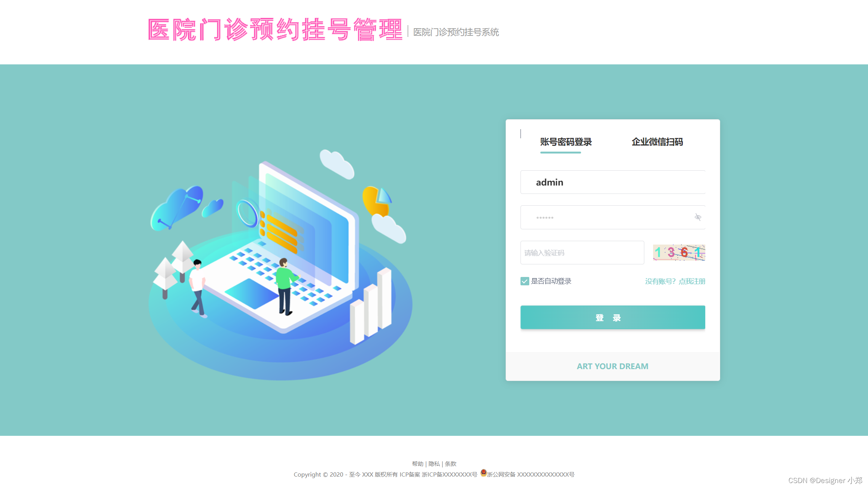Toggle 是否自动登录 checkbox
Screen dimensions: 868x488
pos(524,281)
